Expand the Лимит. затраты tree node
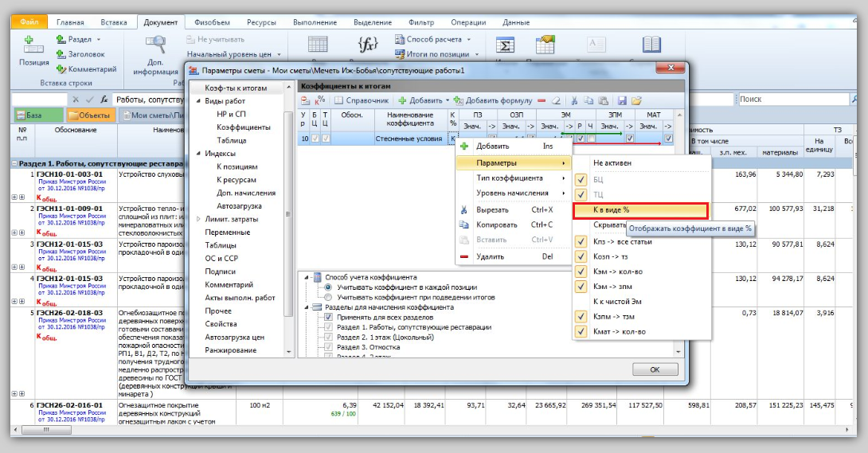Image resolution: width=868 pixels, height=453 pixels. 199,219
